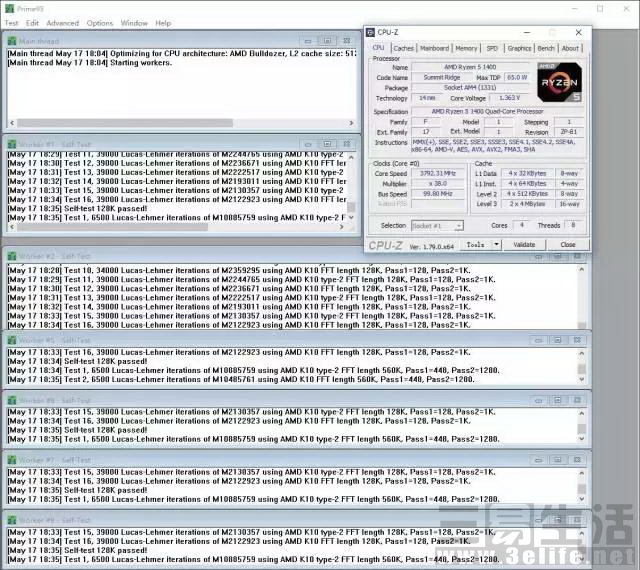Click the '3792.31 MHz' core speed field

pos(438,173)
